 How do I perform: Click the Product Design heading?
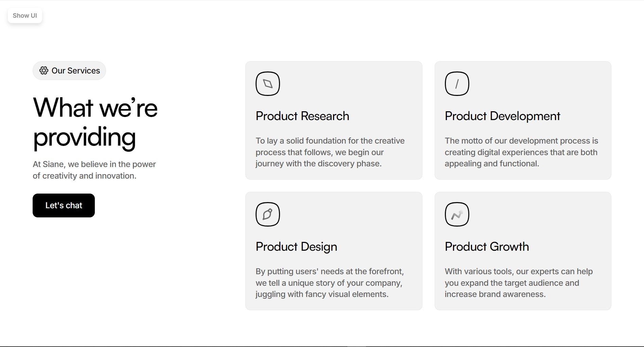(296, 247)
